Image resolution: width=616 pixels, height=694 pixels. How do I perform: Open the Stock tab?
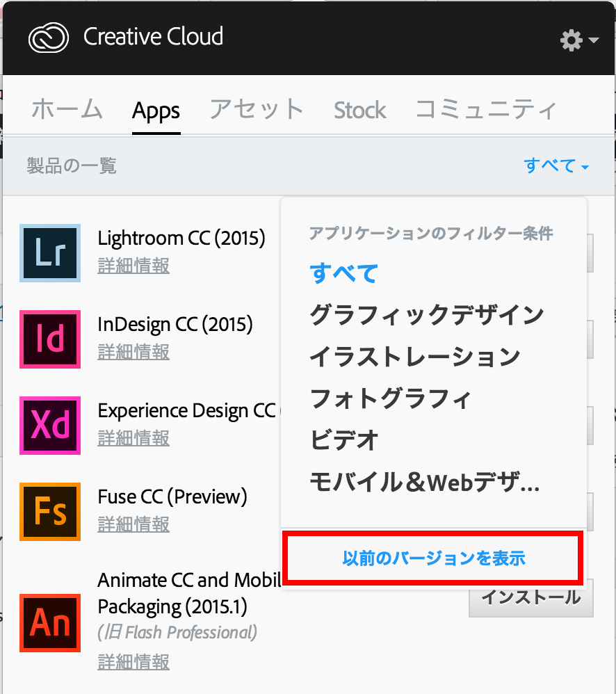point(359,110)
